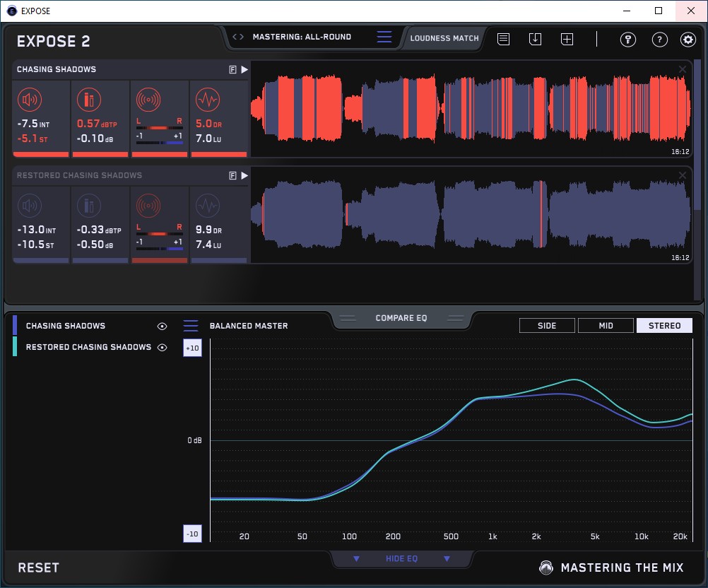
Task: Click the stereo phase icon for Restored Chasing Shadows
Action: 147,206
